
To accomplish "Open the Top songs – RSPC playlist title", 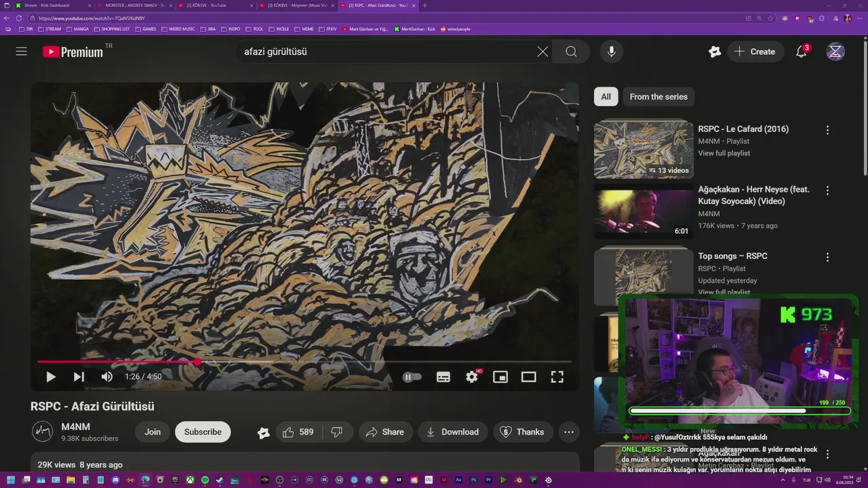I will [x=732, y=256].
